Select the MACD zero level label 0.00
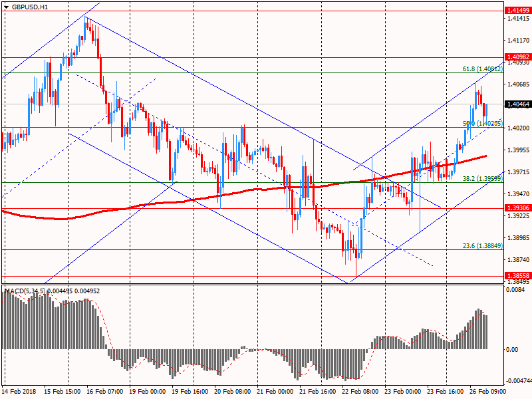 click(x=512, y=350)
